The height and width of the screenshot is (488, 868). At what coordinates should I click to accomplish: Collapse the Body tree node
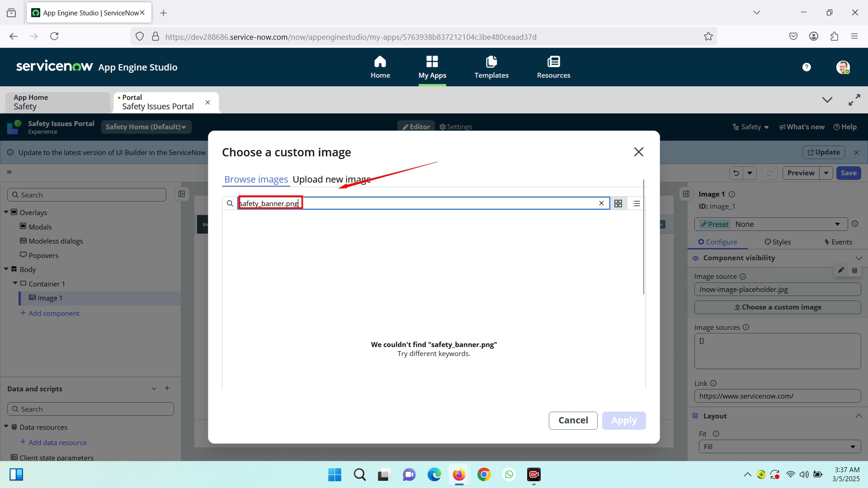click(6, 269)
